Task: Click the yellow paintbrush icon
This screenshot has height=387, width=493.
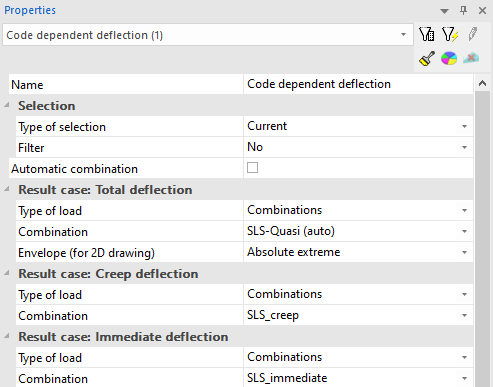Action: click(x=427, y=58)
